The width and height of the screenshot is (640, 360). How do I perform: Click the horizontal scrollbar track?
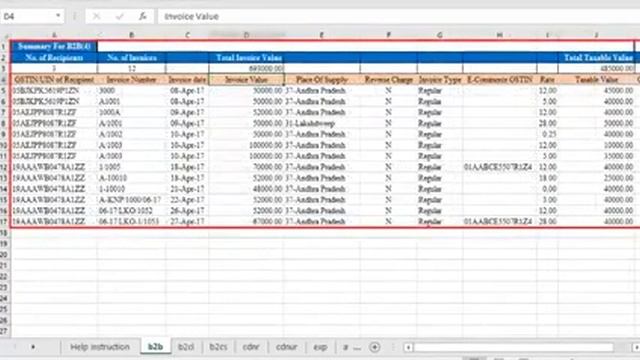pyautogui.click(x=514, y=347)
